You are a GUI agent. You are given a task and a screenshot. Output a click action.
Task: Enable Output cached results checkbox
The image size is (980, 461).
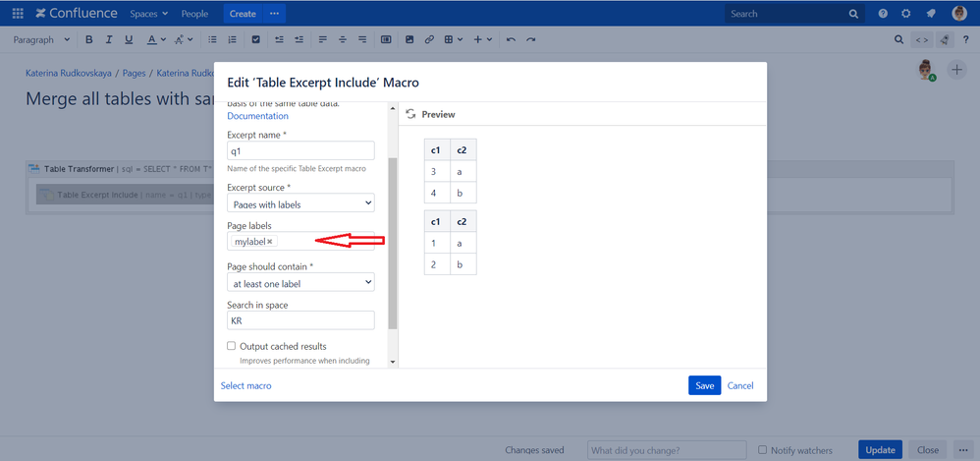click(231, 346)
